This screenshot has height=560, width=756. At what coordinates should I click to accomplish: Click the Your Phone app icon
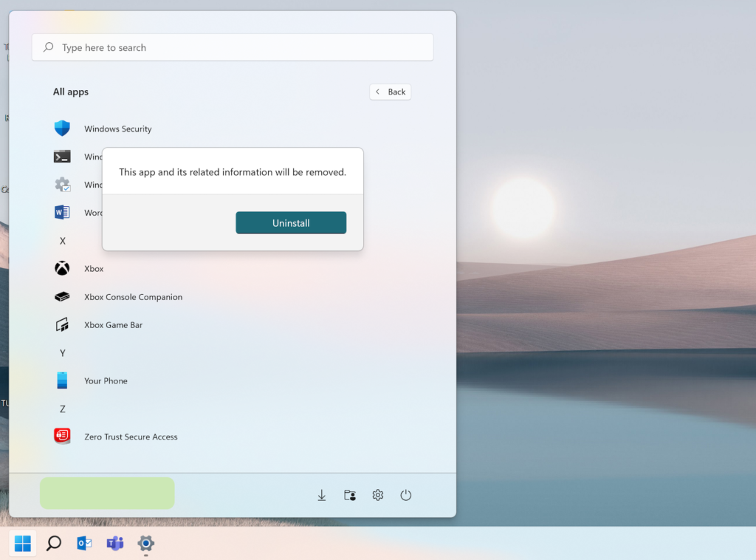click(x=62, y=381)
